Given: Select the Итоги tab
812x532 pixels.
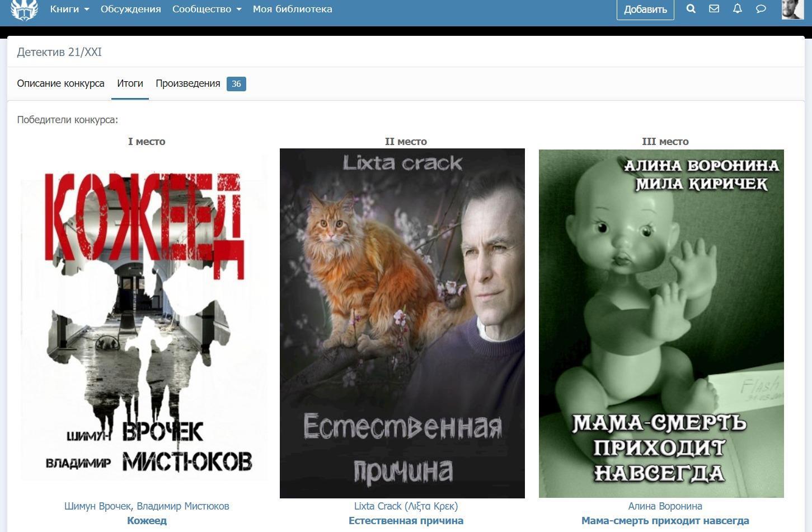Looking at the screenshot, I should [x=130, y=83].
